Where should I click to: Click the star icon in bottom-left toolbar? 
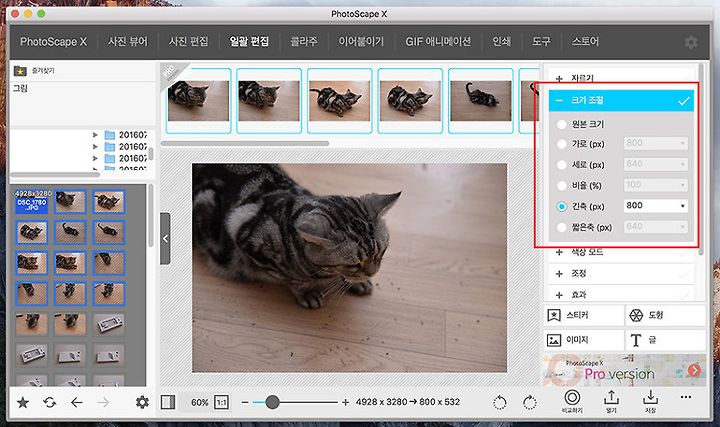tap(22, 403)
